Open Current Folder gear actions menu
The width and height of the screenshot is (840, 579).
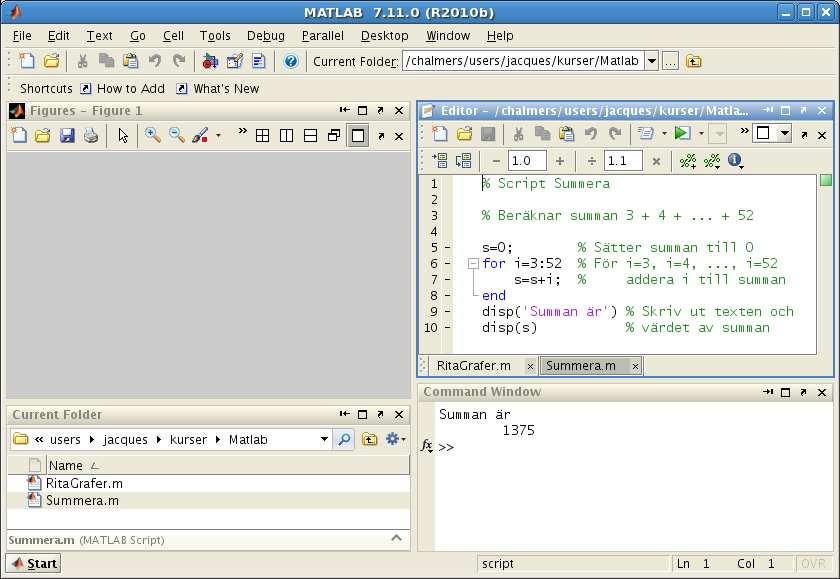(x=395, y=439)
